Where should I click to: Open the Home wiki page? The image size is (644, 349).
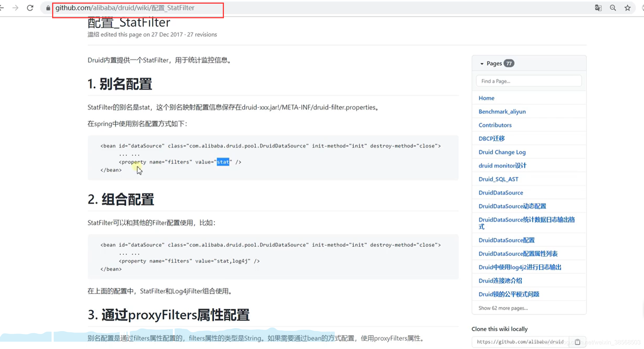click(486, 98)
